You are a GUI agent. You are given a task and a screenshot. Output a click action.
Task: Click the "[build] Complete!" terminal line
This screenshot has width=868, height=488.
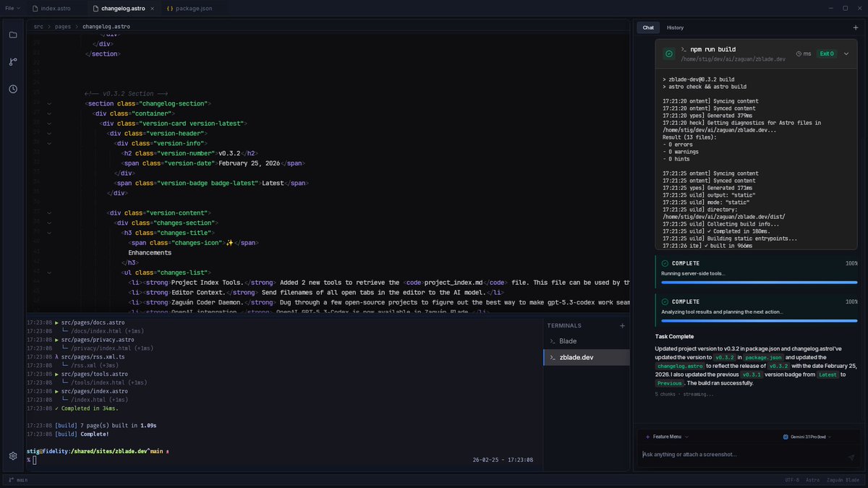coord(82,435)
